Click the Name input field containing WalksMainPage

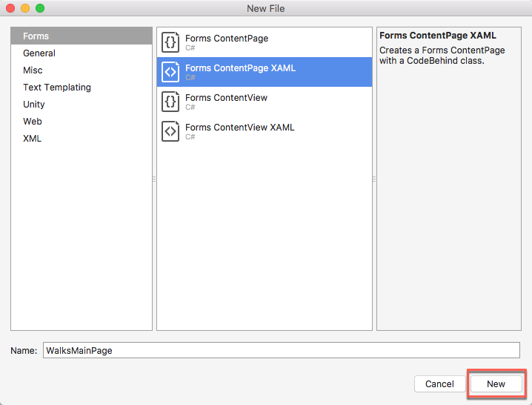[282, 350]
